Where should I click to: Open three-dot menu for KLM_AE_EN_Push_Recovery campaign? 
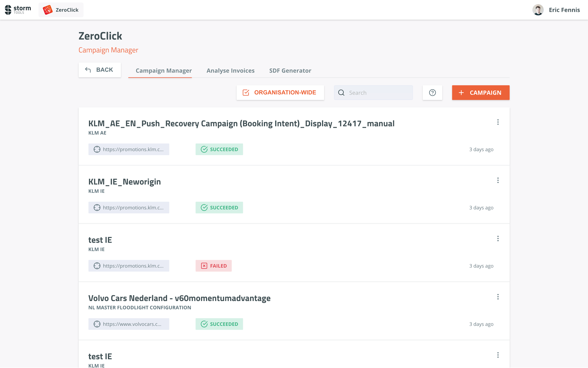(x=498, y=122)
